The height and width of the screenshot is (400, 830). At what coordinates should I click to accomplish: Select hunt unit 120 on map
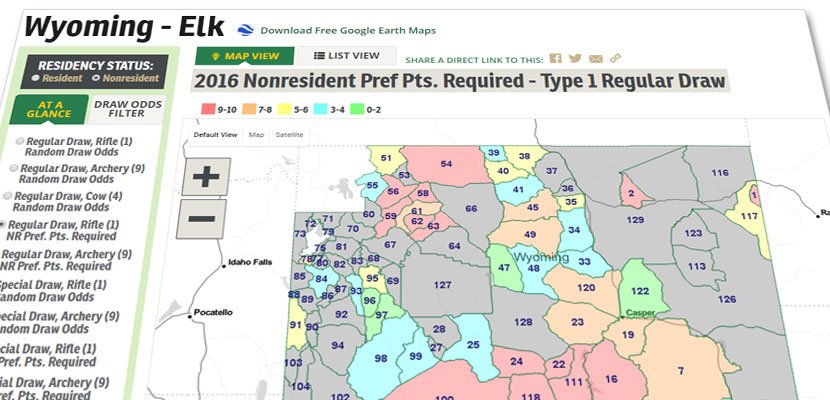pyautogui.click(x=586, y=288)
